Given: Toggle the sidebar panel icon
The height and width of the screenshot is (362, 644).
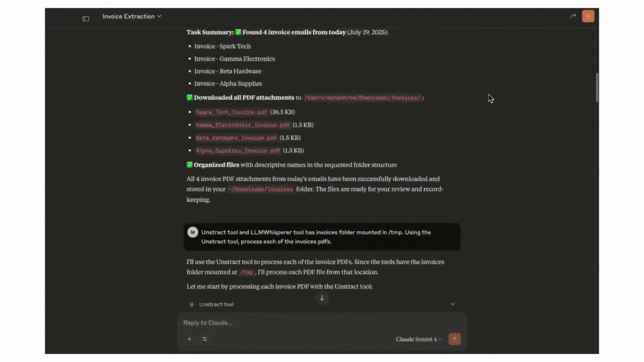Looking at the screenshot, I should tap(86, 18).
